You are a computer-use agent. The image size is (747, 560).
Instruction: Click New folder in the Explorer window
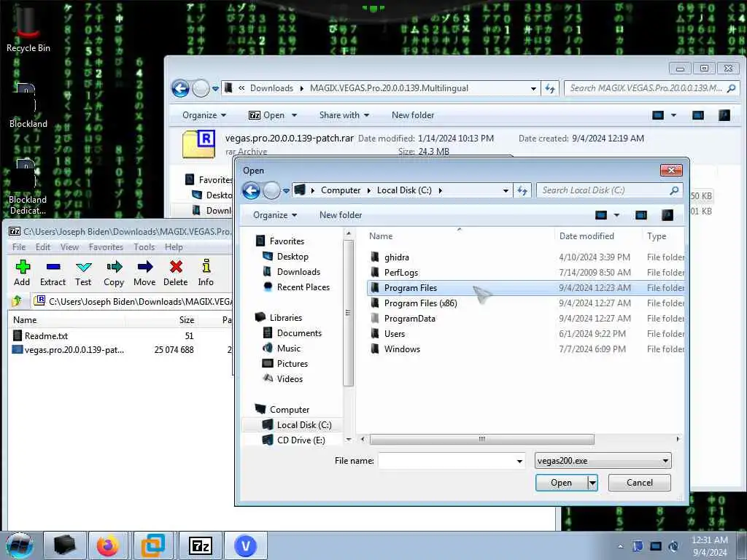413,114
